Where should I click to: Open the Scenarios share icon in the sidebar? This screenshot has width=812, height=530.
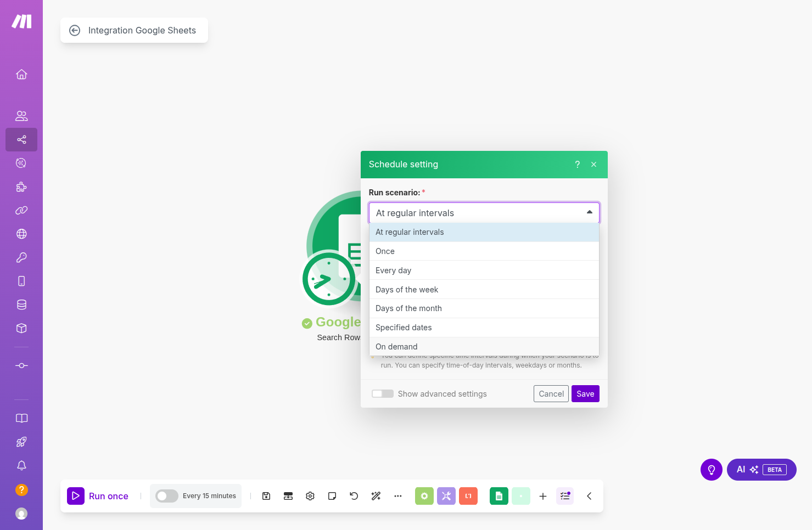pos(21,139)
